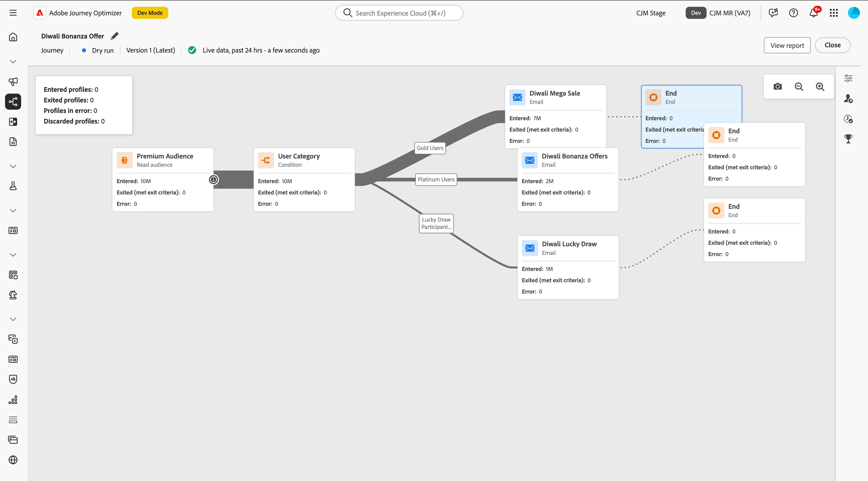Click the trophy icon in right rail
Viewport: 868px width, 481px height.
pos(848,139)
